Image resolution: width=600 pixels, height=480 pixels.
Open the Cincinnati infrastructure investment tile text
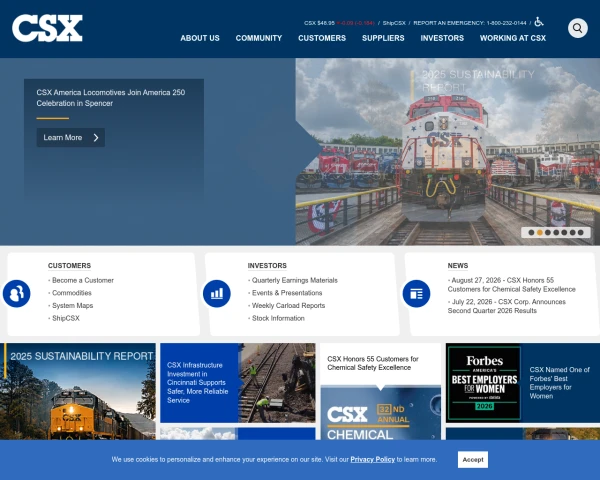click(197, 383)
